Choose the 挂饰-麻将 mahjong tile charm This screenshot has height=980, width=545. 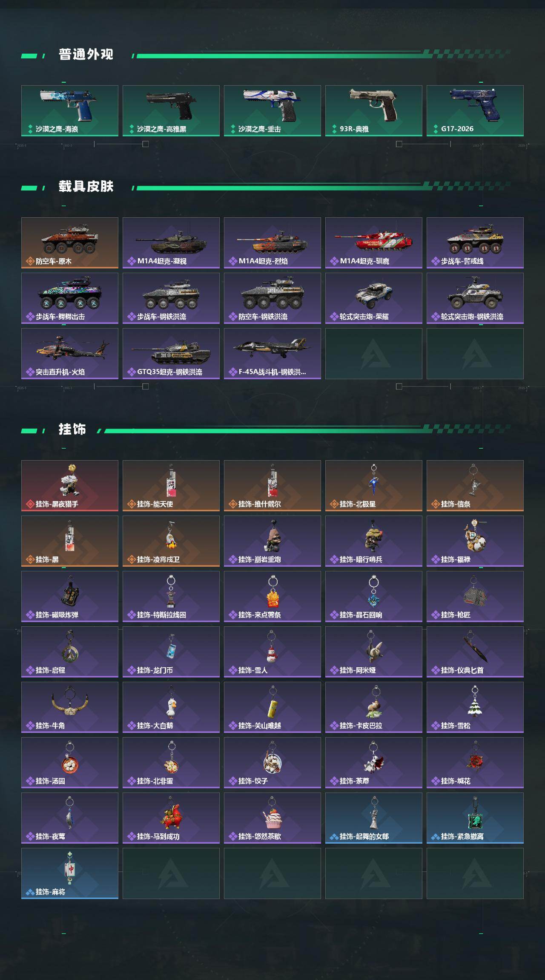point(70,873)
